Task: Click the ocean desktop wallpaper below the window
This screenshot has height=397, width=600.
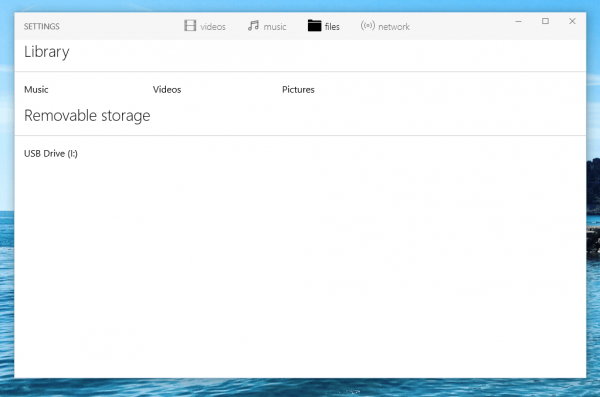Action: (x=300, y=387)
